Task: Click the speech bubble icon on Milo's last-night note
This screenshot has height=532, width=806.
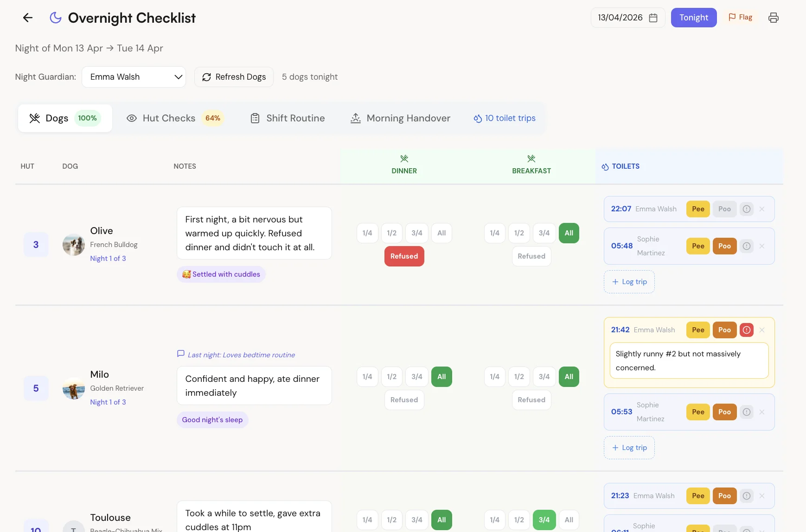Action: 181,354
